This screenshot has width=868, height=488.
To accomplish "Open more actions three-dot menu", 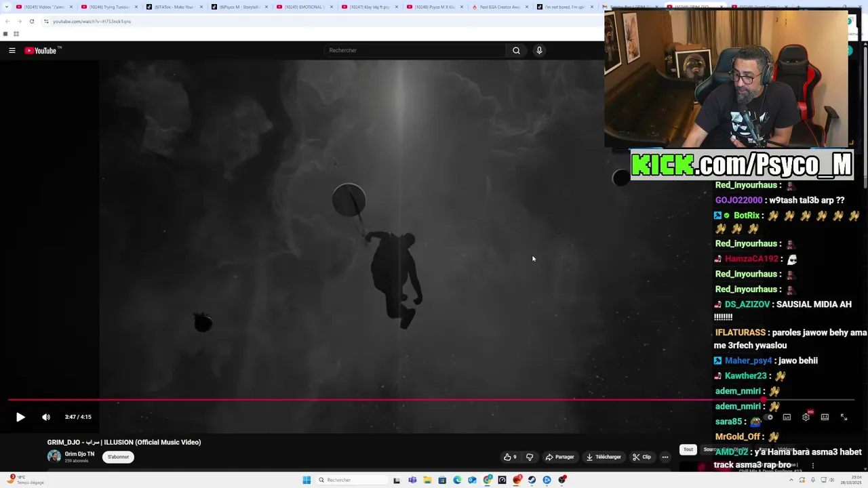I will pos(665,457).
